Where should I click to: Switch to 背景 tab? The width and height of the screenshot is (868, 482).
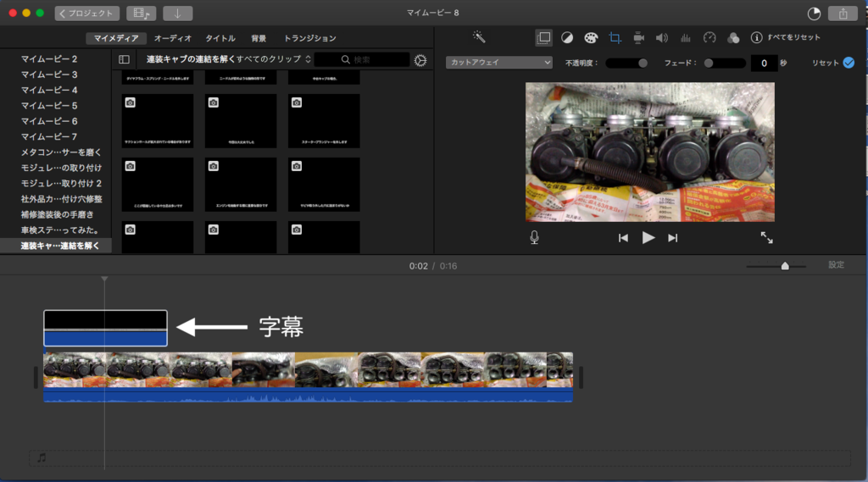(259, 38)
